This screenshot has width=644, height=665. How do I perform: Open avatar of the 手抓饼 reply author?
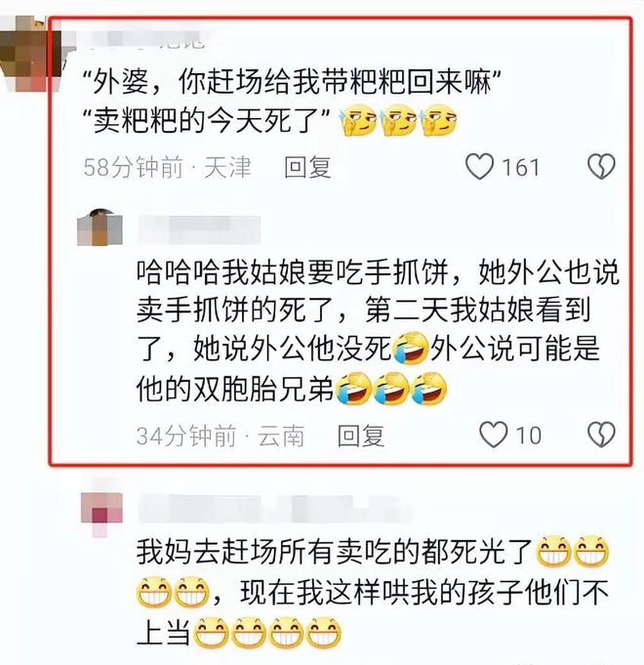(x=100, y=228)
